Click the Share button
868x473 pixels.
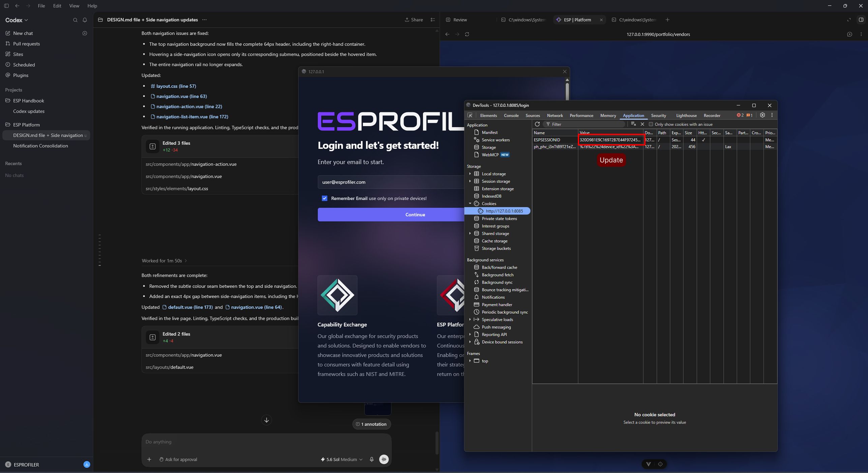tap(414, 20)
